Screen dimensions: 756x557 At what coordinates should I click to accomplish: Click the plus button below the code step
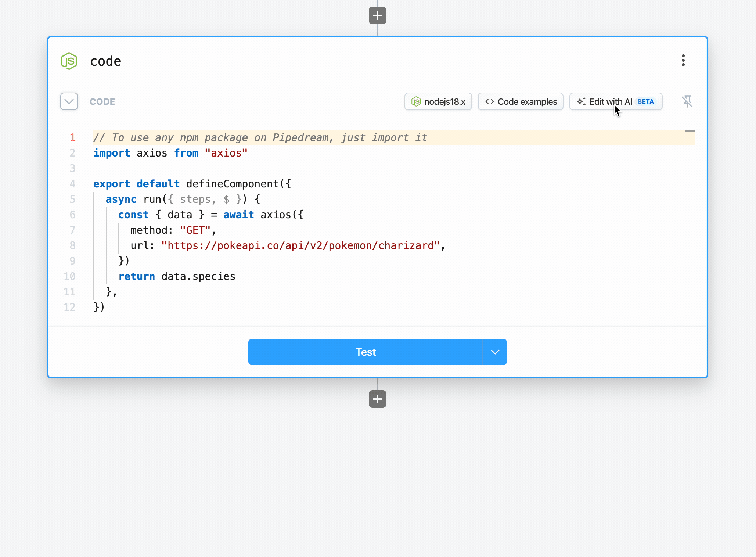pyautogui.click(x=378, y=399)
